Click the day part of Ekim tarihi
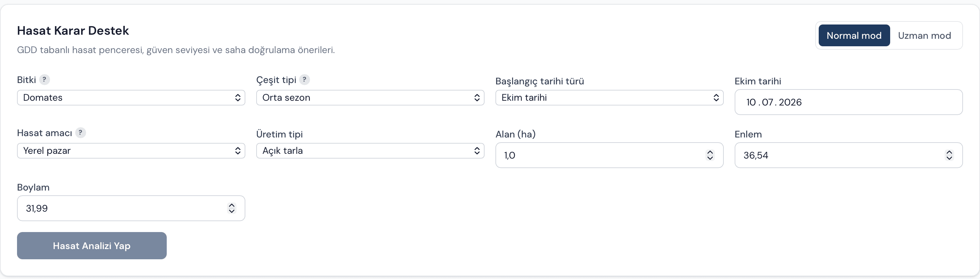The image size is (980, 279). pyautogui.click(x=751, y=102)
